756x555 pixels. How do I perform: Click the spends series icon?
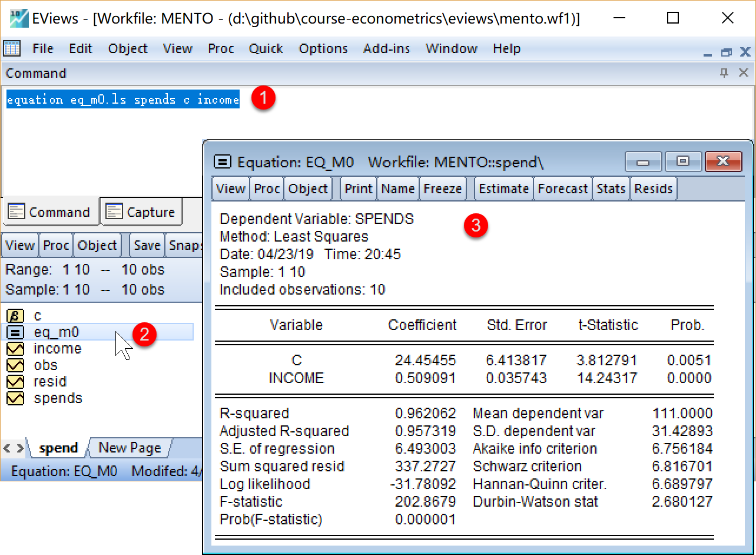(15, 398)
